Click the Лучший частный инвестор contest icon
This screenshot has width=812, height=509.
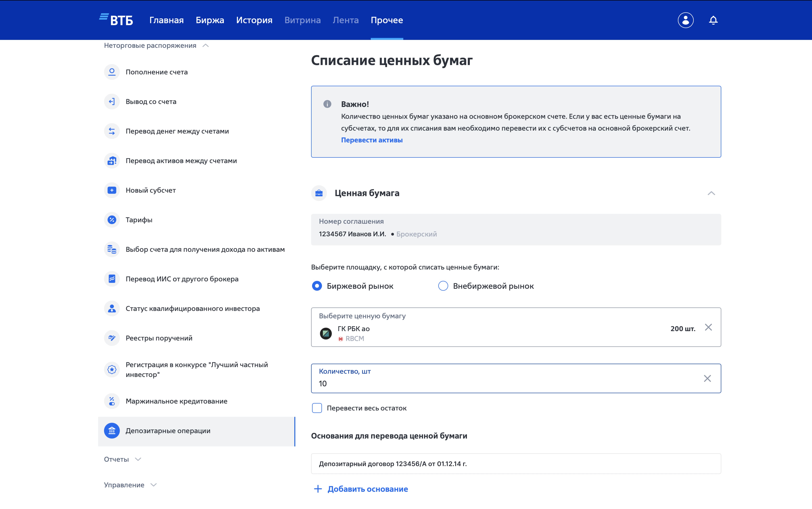click(x=112, y=369)
